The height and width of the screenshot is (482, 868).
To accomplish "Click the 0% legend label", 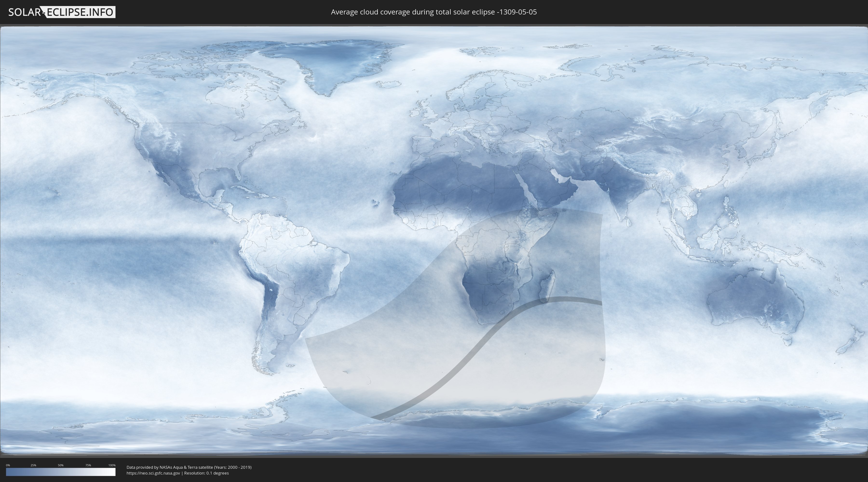I will [8, 465].
